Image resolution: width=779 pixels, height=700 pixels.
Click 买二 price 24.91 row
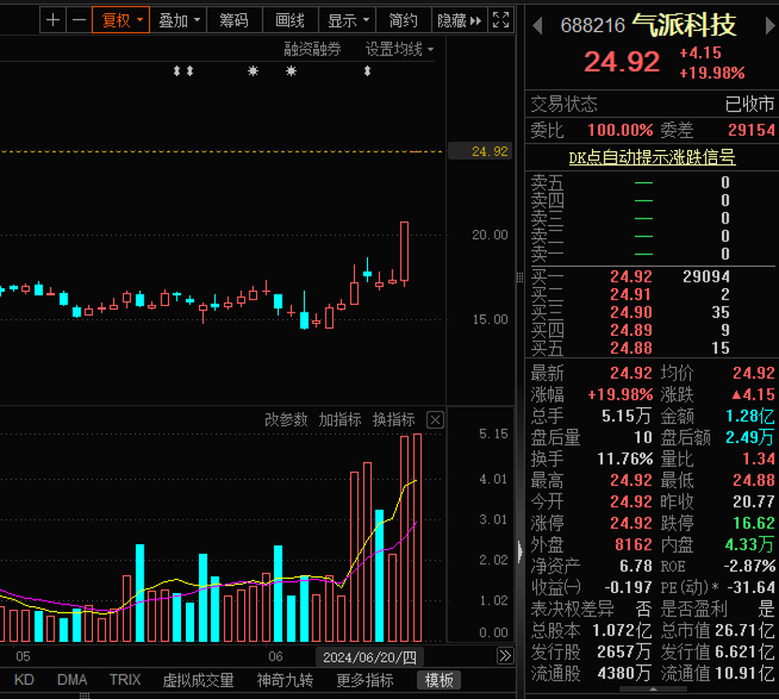pos(652,295)
